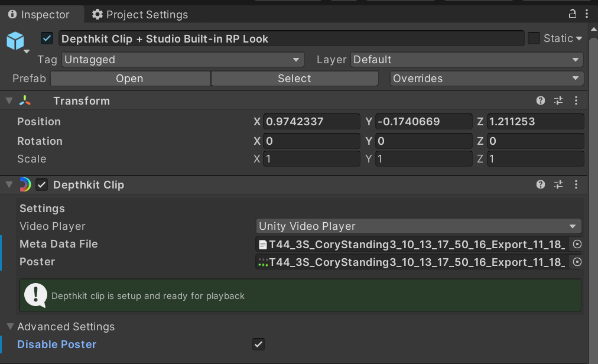This screenshot has width=598, height=364.
Task: Open Depthkit Clip component more options menu
Action: click(576, 185)
